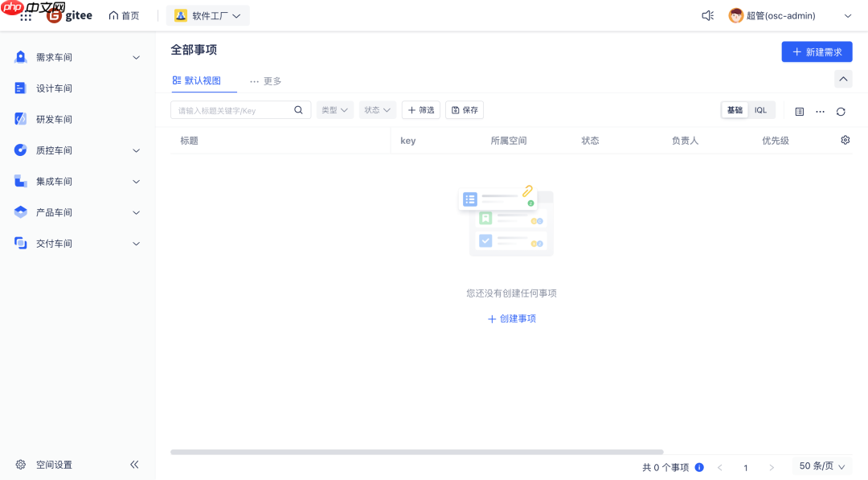This screenshot has width=868, height=480.
Task: Open the more options ellipsis near refresh
Action: (x=820, y=111)
